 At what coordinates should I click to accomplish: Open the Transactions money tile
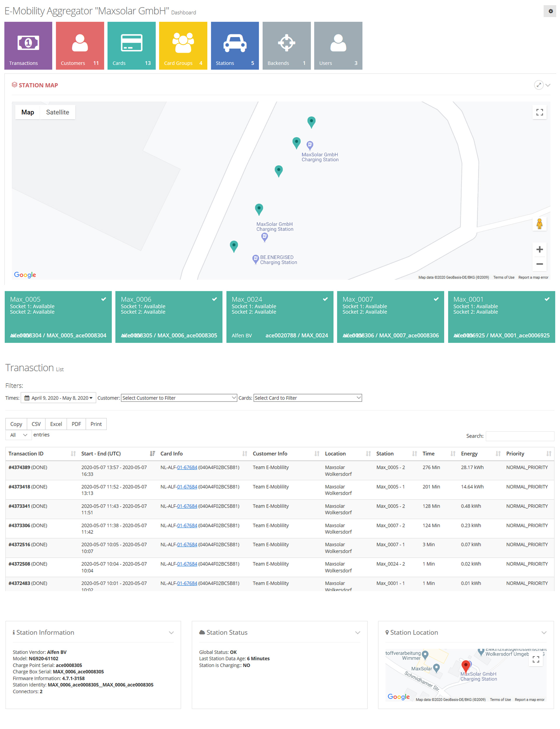(x=28, y=46)
